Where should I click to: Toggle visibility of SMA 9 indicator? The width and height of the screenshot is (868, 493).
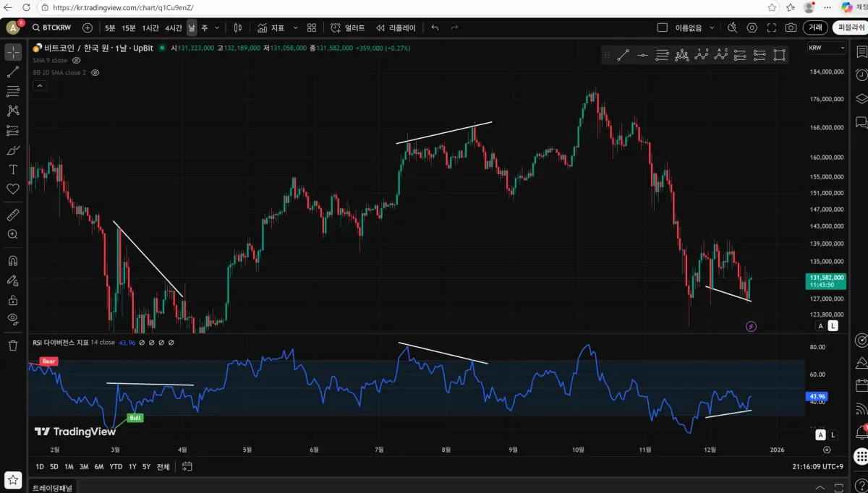(77, 61)
